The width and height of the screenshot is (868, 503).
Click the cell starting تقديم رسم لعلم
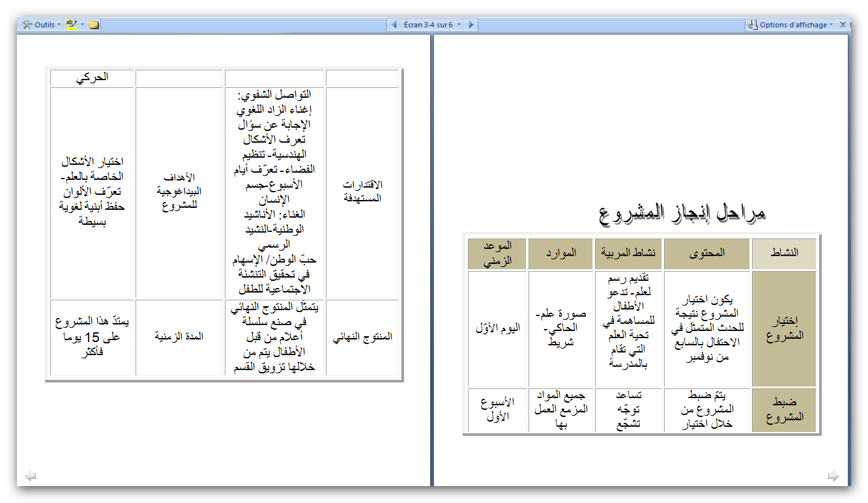click(x=629, y=329)
